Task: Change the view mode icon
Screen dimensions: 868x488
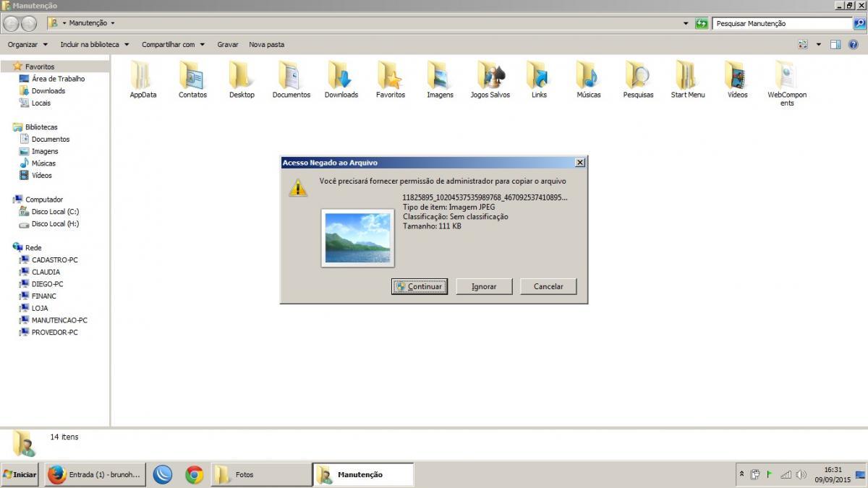Action: [x=803, y=44]
